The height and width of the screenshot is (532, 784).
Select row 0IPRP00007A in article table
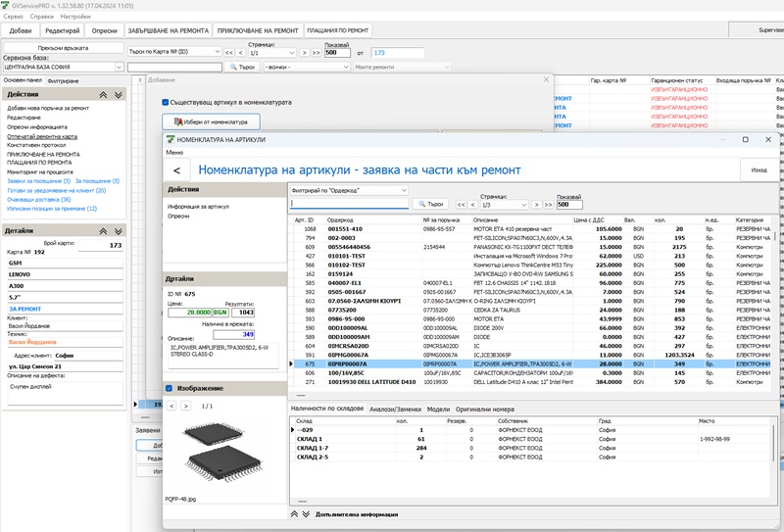click(x=530, y=364)
